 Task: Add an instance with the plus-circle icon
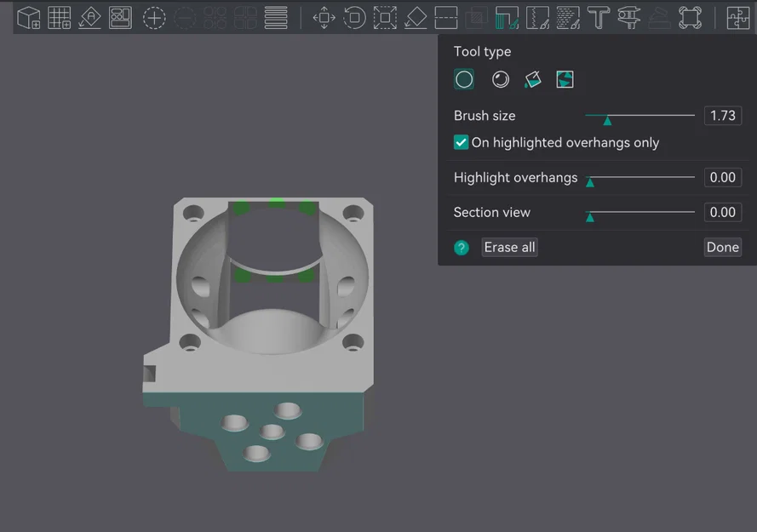coord(154,19)
